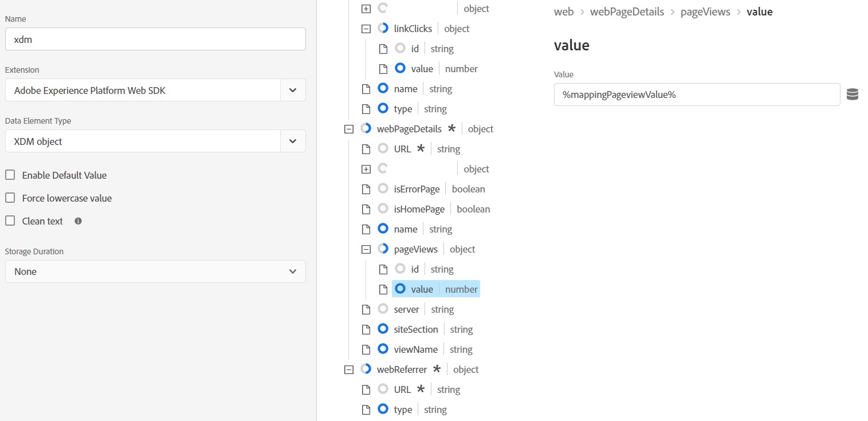
Task: Enable the Default Value checkbox
Action: tap(10, 175)
